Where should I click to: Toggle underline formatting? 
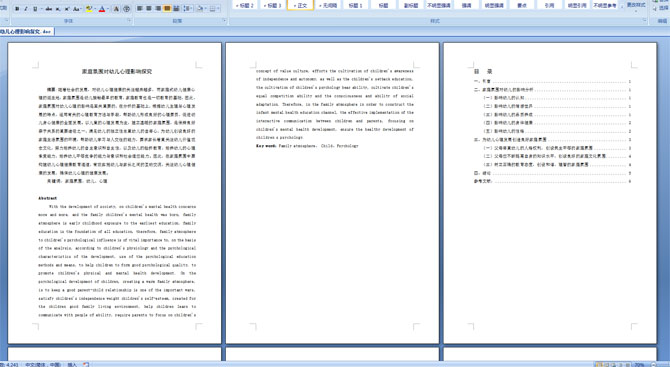pos(35,9)
